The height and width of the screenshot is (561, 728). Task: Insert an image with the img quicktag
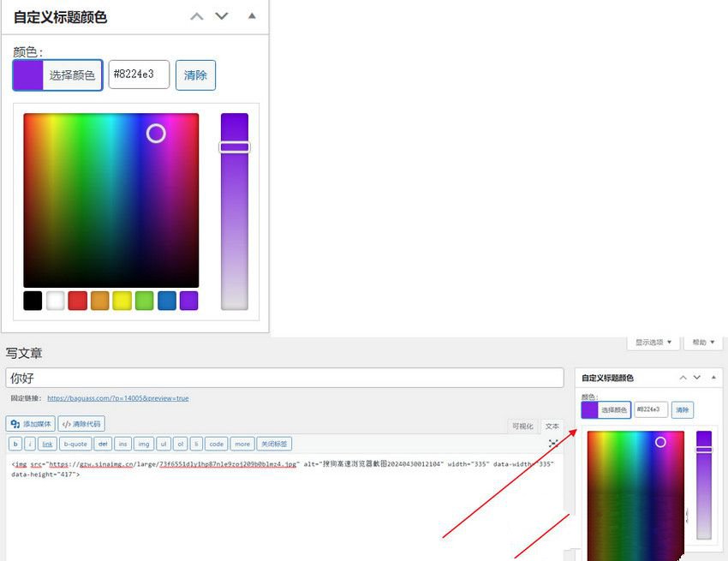144,444
